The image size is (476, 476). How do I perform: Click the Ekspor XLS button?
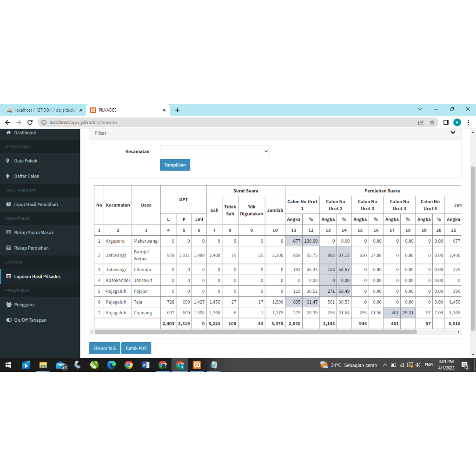pos(105,348)
